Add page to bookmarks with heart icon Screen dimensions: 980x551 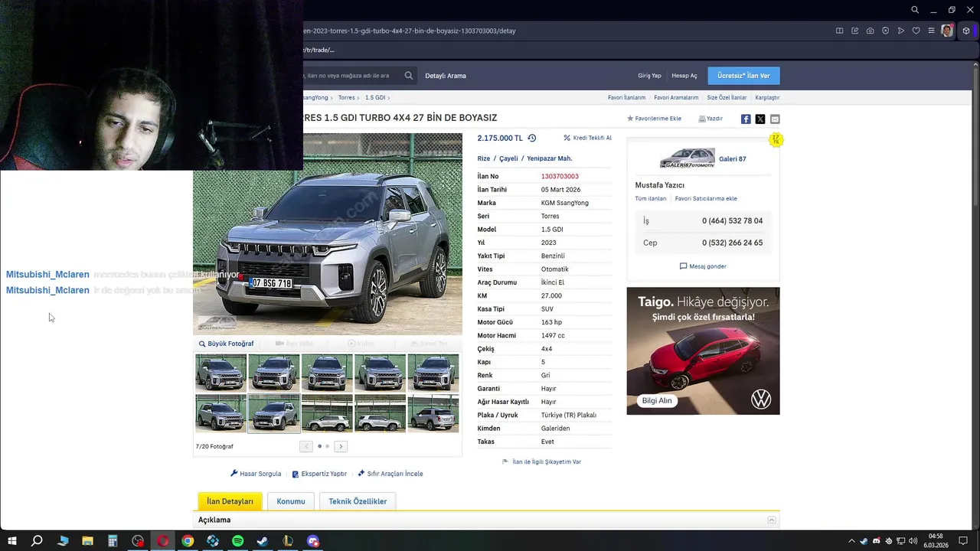coord(916,31)
